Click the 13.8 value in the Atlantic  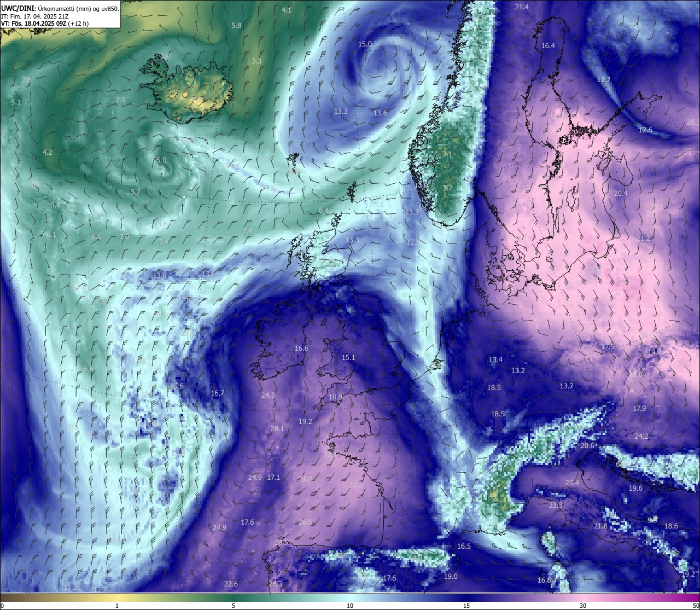click(160, 276)
